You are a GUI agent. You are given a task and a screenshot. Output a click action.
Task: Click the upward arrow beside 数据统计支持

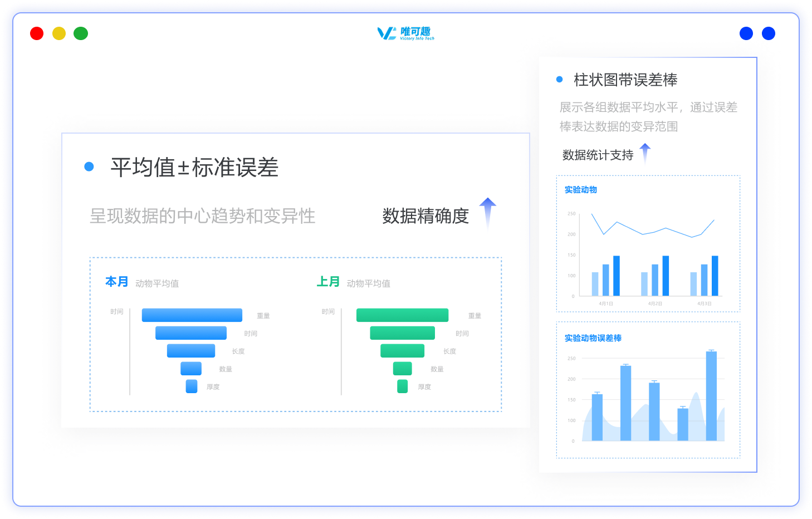tap(645, 151)
